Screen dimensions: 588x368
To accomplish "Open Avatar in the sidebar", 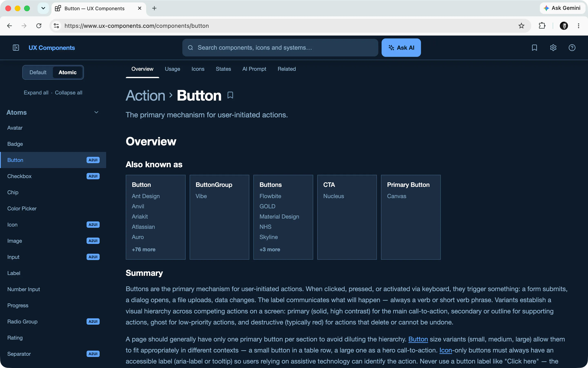I will pyautogui.click(x=53, y=128).
